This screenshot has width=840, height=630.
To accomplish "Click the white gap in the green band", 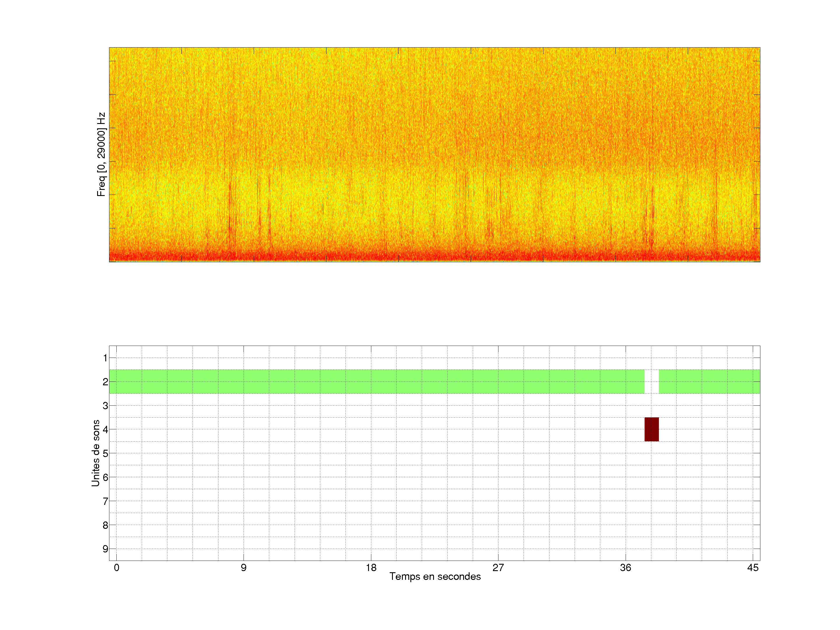I will pos(651,381).
